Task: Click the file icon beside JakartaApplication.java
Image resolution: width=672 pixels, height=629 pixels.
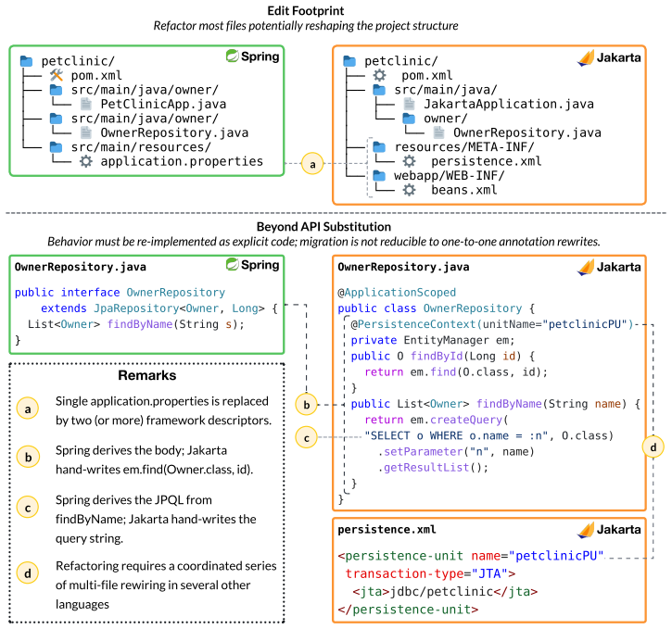Action: pyautogui.click(x=410, y=104)
